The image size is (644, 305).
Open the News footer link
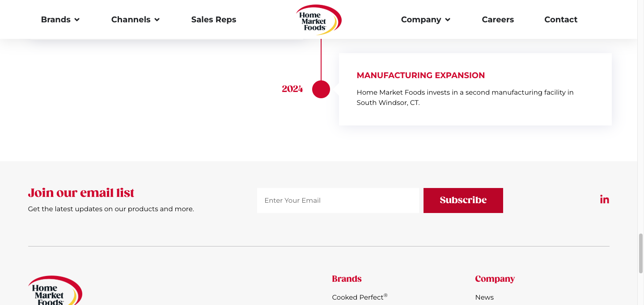[x=484, y=297]
